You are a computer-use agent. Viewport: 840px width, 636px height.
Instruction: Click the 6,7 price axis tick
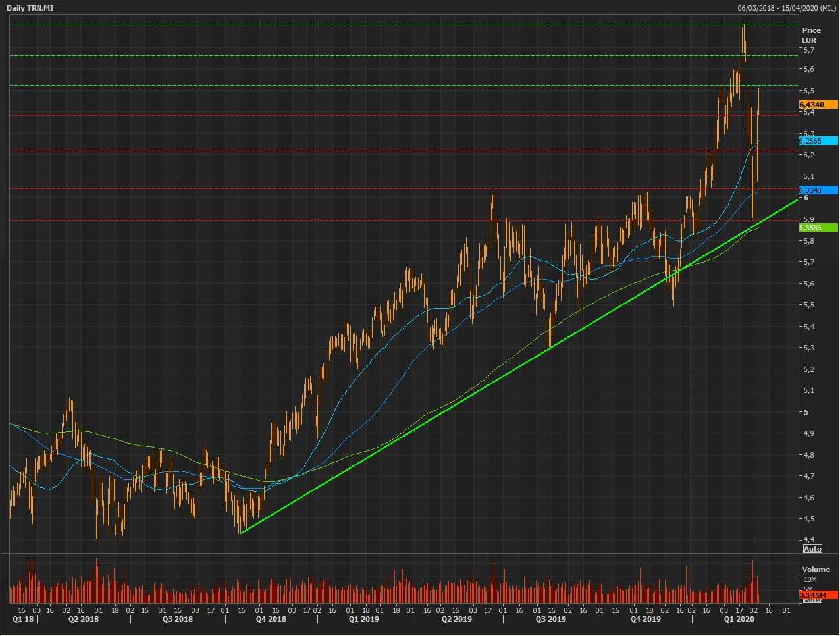tap(808, 50)
